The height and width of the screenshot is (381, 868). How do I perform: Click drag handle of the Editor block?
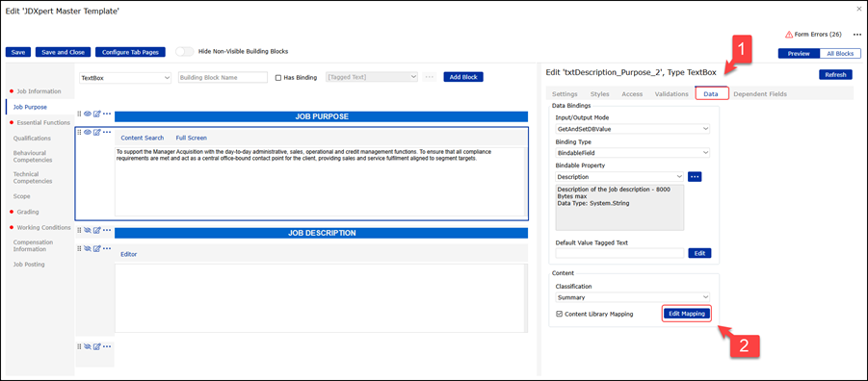79,248
